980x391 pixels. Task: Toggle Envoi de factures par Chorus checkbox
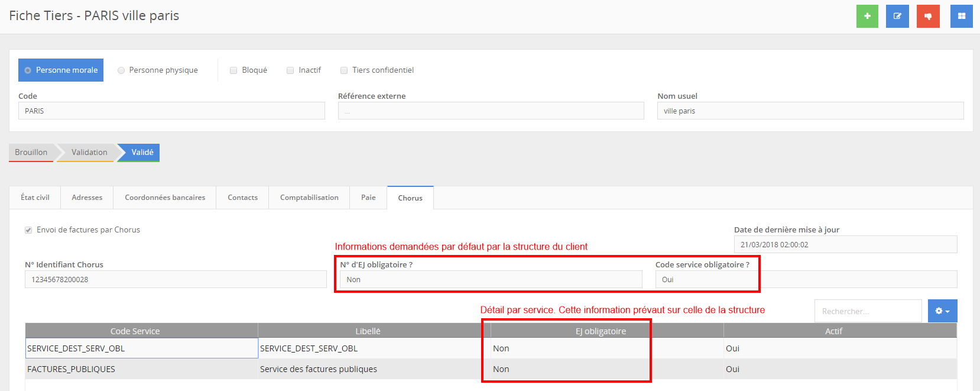[28, 230]
